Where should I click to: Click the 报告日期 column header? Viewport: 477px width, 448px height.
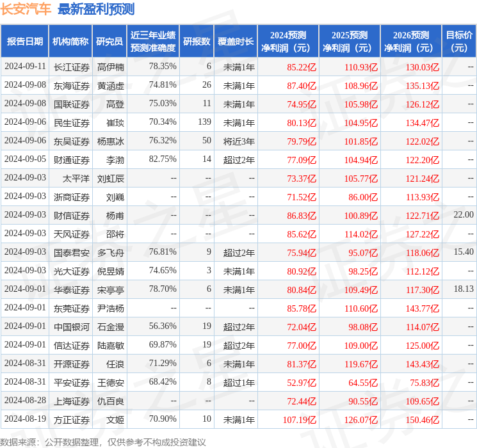point(24,42)
